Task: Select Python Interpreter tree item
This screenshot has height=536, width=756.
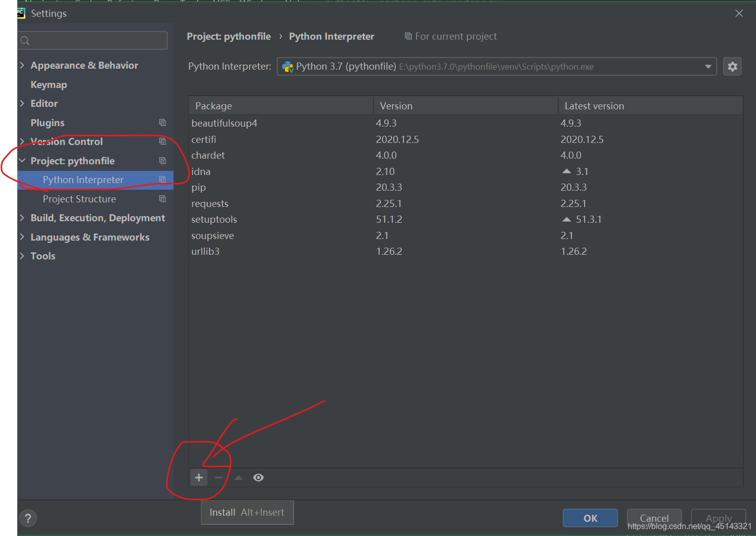Action: [x=95, y=180]
